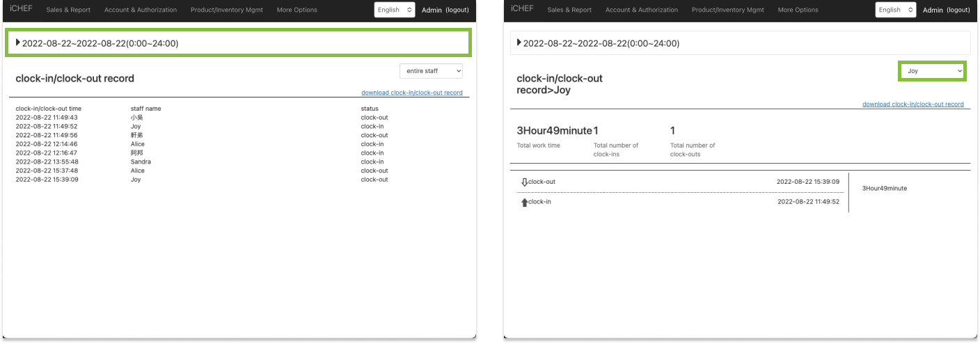Click the clock-out down arrow icon in Joy's record
The image size is (980, 344).
[x=524, y=182]
